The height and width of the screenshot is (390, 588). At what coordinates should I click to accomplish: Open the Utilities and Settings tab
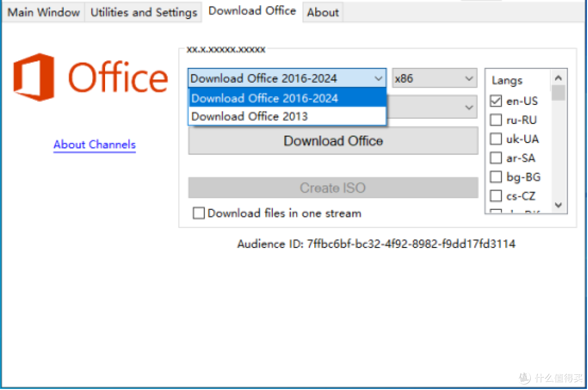(x=144, y=13)
